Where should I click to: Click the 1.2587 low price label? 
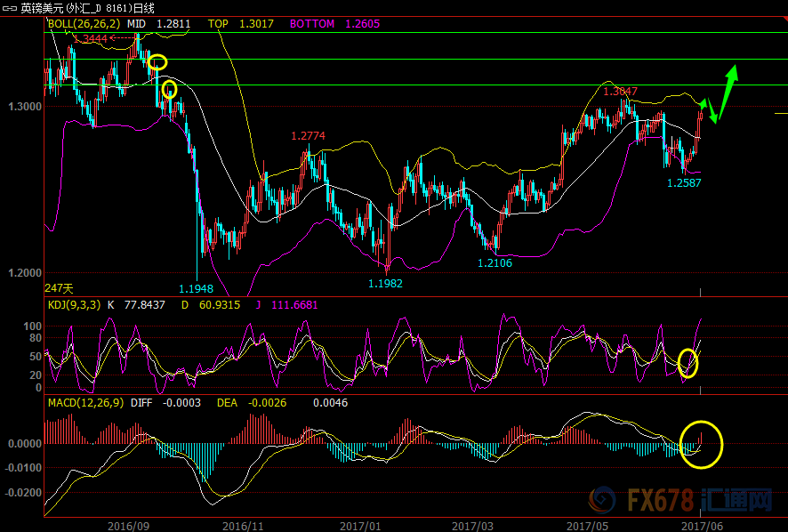pyautogui.click(x=684, y=182)
